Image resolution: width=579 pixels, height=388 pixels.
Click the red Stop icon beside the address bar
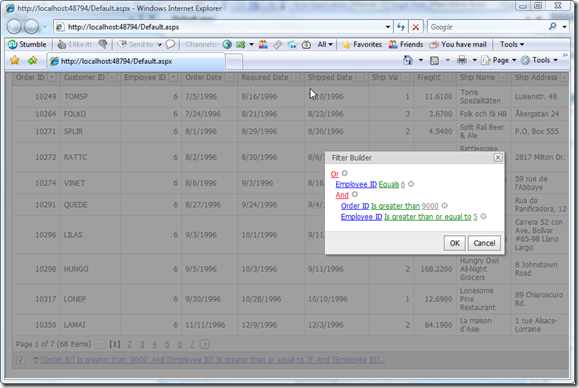point(416,27)
